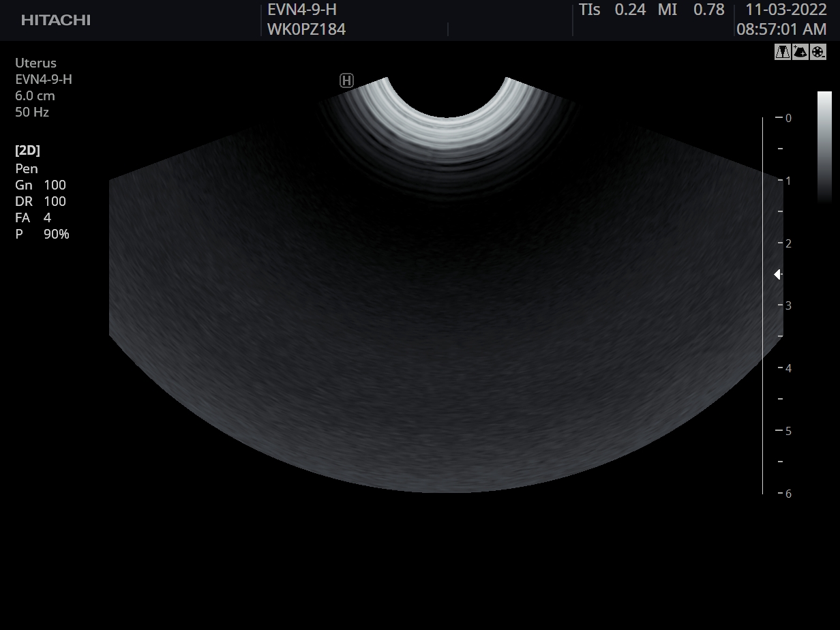The height and width of the screenshot is (630, 840).
Task: Click the H probe orientation marker
Action: 346,80
